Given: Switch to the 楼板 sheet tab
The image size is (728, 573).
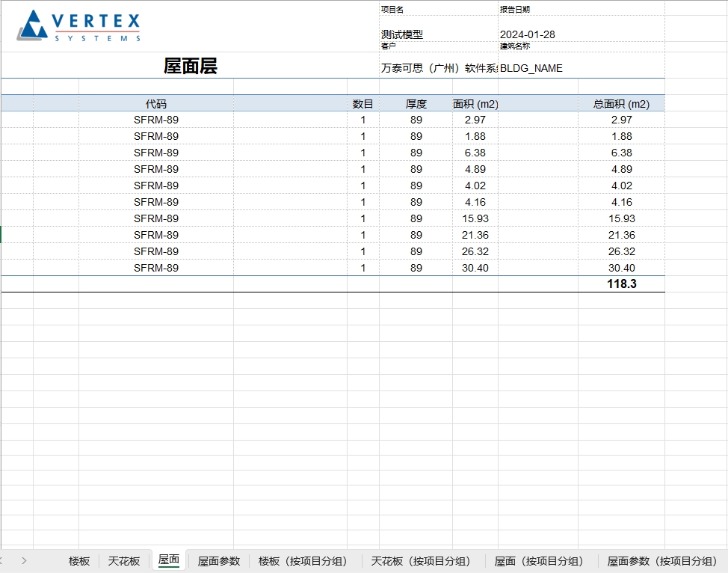Looking at the screenshot, I should click(79, 561).
